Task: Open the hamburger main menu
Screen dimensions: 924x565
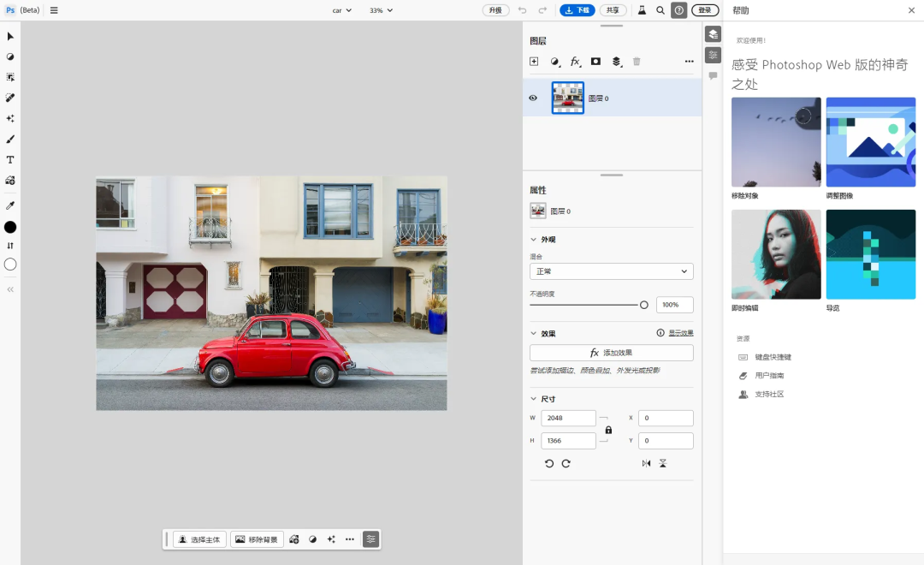Action: 54,10
